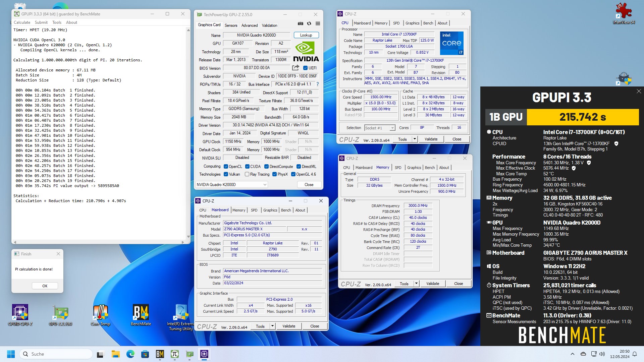Open the Calculate menu in GPUPI
The width and height of the screenshot is (644, 362).
point(22,22)
